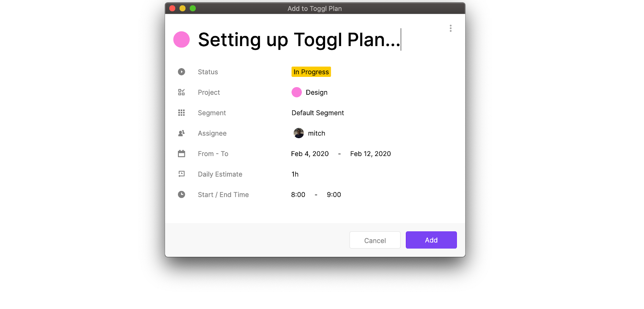Click the Add to Toggl Plan title bar
Screen dimensions: 644x309
pyautogui.click(x=315, y=8)
